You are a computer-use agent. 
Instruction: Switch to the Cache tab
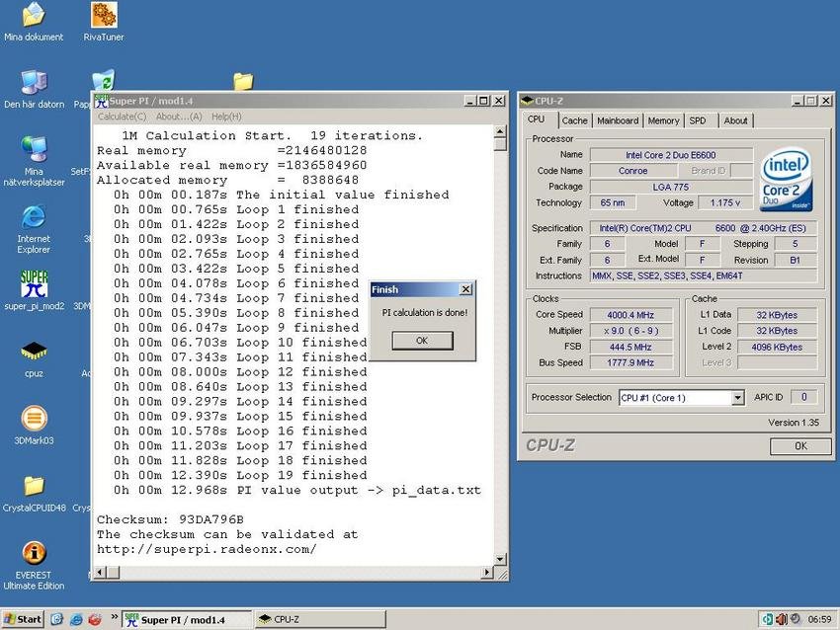coord(574,120)
